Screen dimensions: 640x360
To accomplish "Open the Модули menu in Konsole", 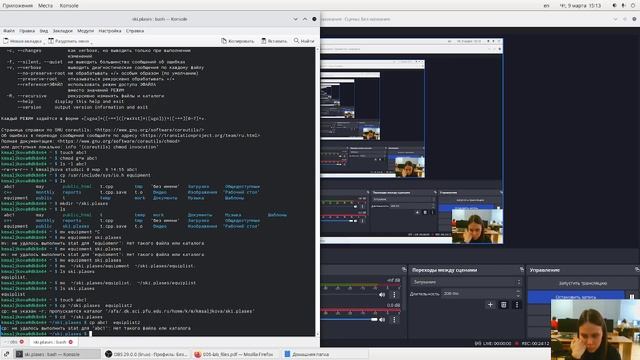I will [x=85, y=31].
